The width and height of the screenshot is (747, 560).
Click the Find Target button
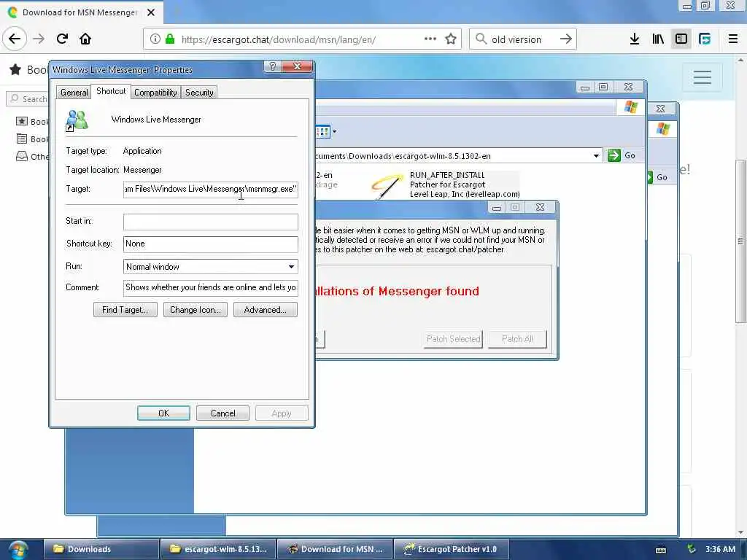tap(125, 310)
